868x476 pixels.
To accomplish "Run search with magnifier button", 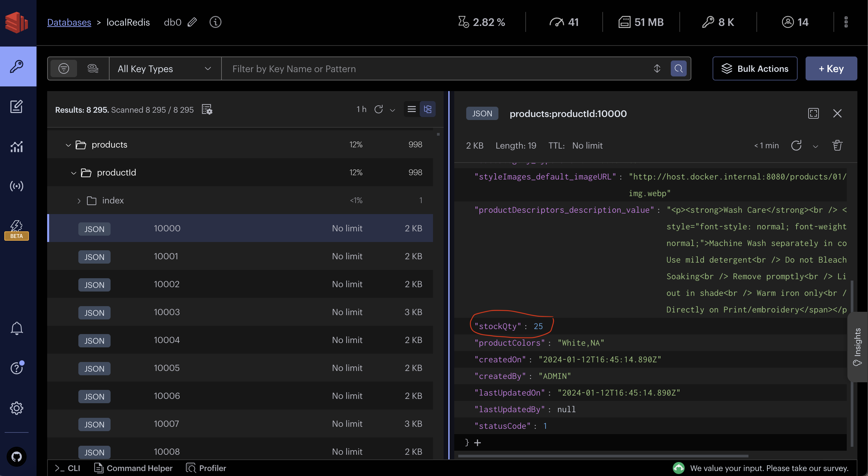I will [679, 68].
